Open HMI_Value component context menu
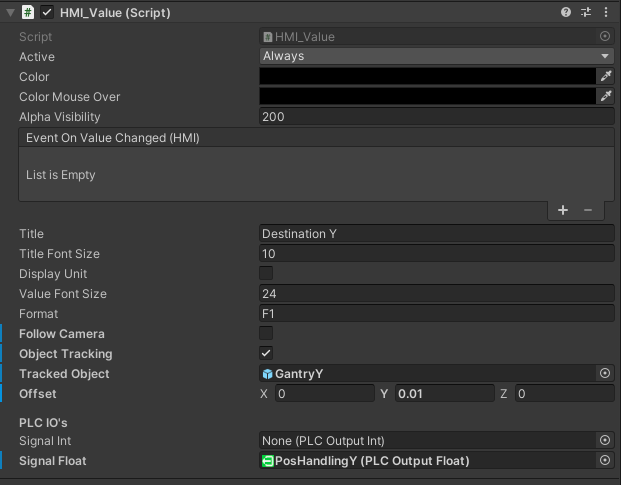Screen dimensions: 621x485 click(x=606, y=13)
